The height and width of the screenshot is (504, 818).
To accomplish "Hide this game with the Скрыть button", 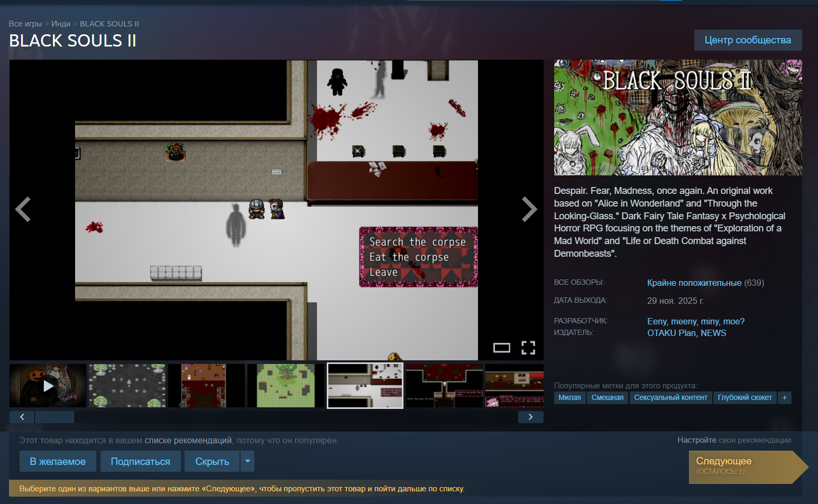I will coord(212,461).
